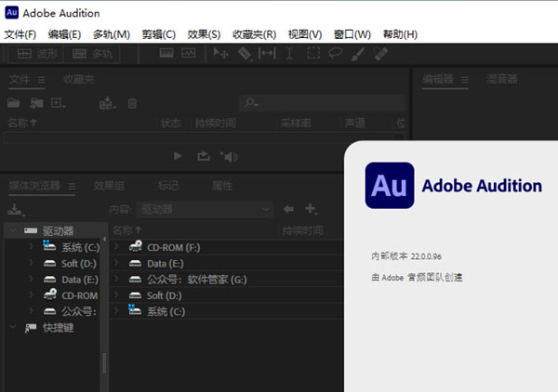Image resolution: width=558 pixels, height=392 pixels.
Task: Open the 效果(S) menu
Action: [x=204, y=34]
